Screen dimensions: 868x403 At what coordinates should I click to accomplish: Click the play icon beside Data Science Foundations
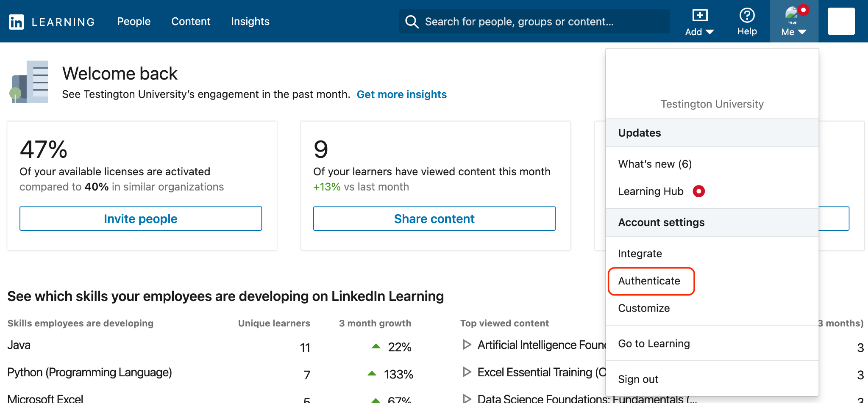[x=467, y=398]
